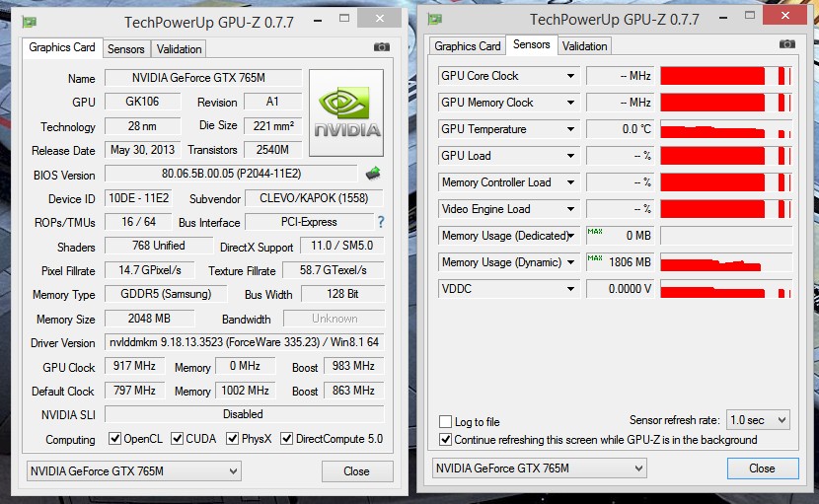Click the GPU Core Clock red graph

click(726, 76)
